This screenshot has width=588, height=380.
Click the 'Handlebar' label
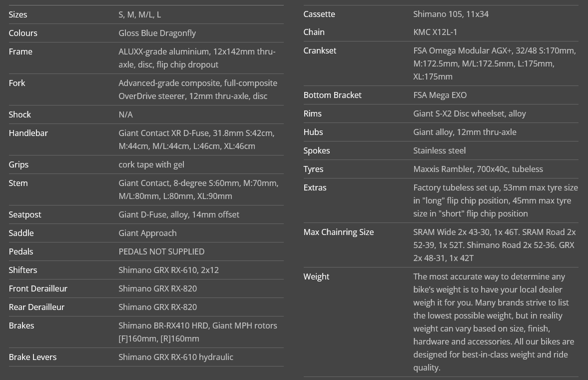click(28, 133)
